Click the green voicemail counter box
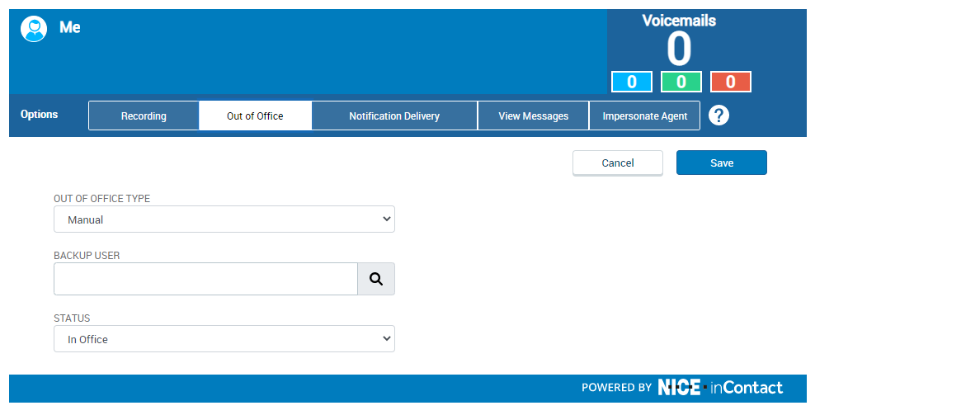 [681, 82]
